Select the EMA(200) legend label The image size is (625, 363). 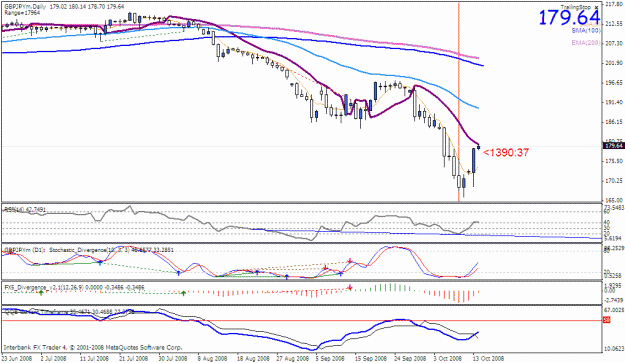(x=586, y=42)
